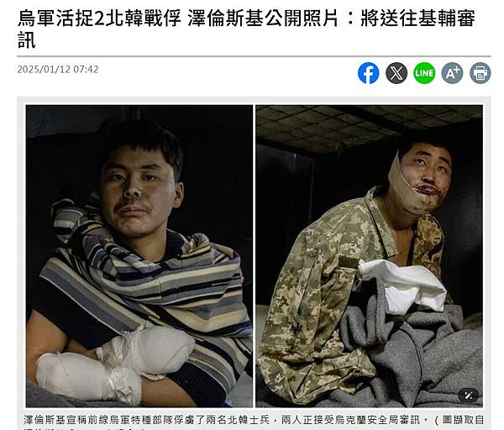Click the gray frame surrounding the two photos

pyautogui.click(x=254, y=101)
